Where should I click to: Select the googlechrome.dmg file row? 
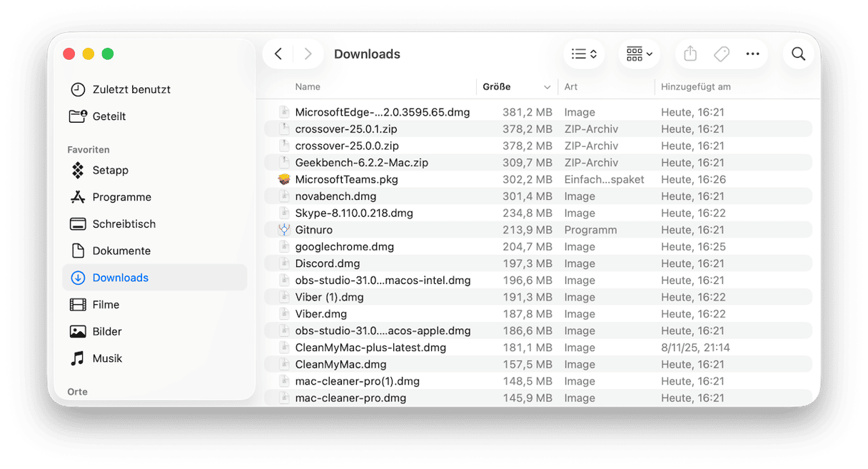coord(344,247)
